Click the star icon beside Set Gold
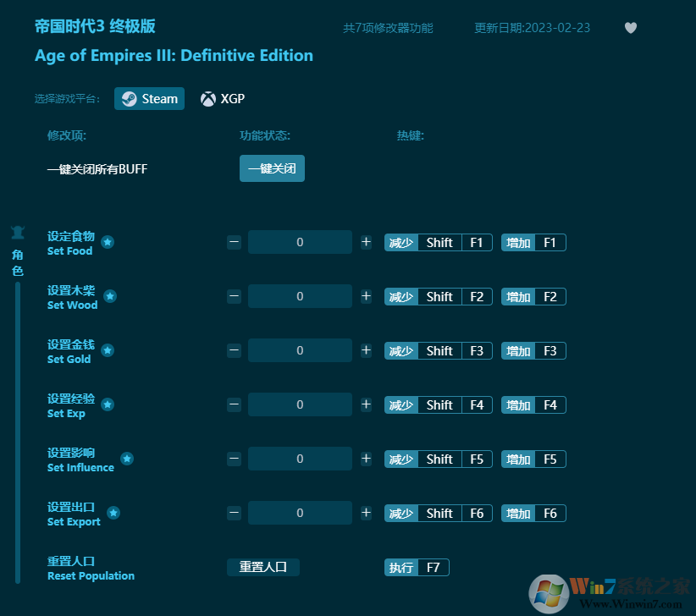The width and height of the screenshot is (696, 616). (x=108, y=350)
